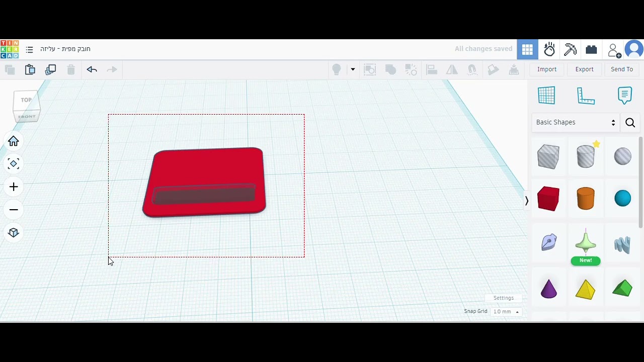
Task: Open the Notes tool
Action: click(625, 96)
